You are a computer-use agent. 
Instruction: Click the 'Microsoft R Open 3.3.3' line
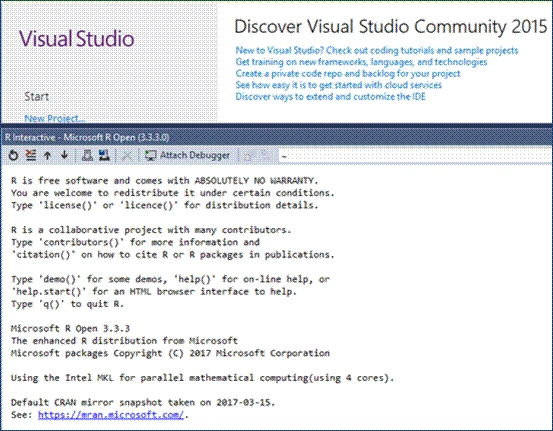pos(71,329)
